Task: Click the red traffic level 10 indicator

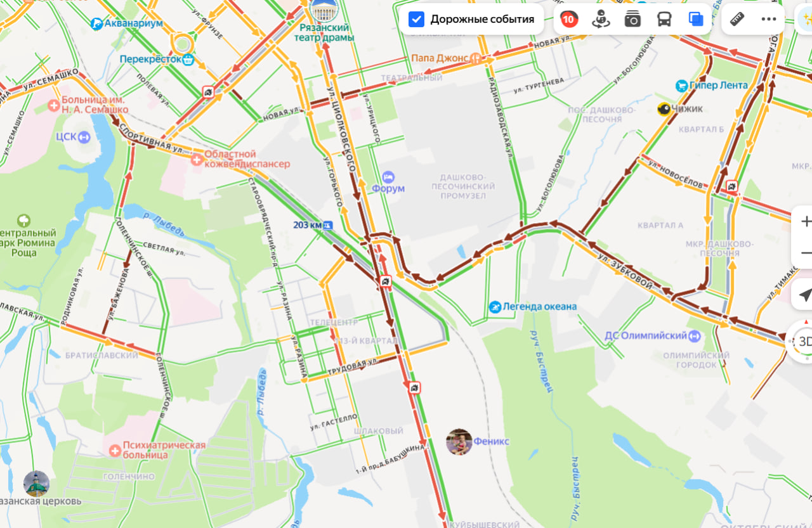Action: [x=569, y=19]
